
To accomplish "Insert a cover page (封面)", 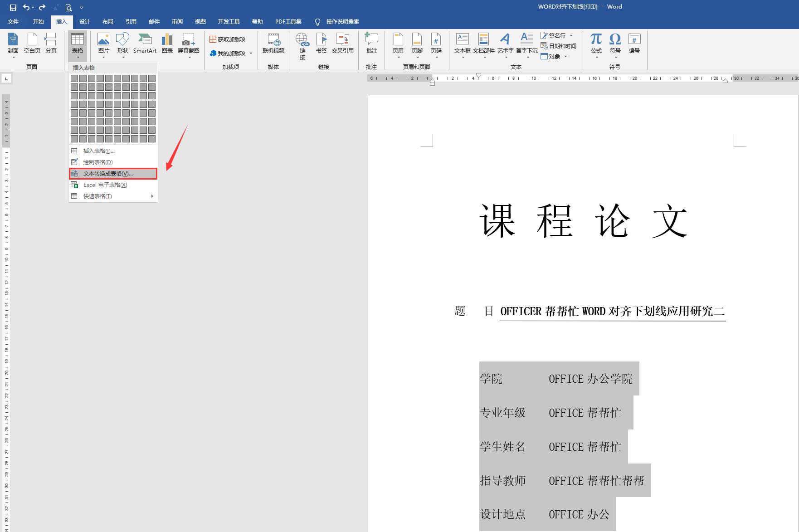I will (13, 44).
